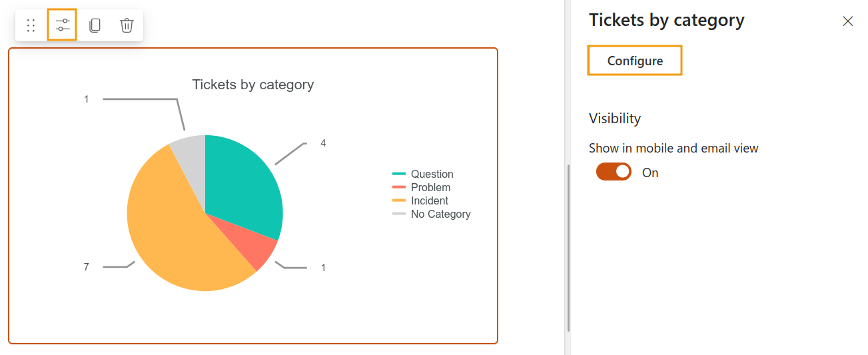Image resolution: width=868 pixels, height=355 pixels.
Task: Click the vertical page scrollbar
Action: click(568, 248)
